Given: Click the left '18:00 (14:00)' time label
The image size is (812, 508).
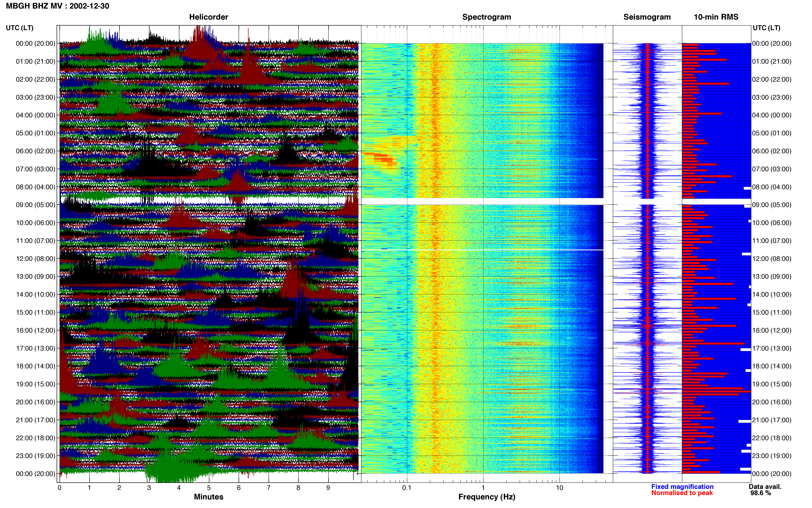Looking at the screenshot, I should coord(36,366).
